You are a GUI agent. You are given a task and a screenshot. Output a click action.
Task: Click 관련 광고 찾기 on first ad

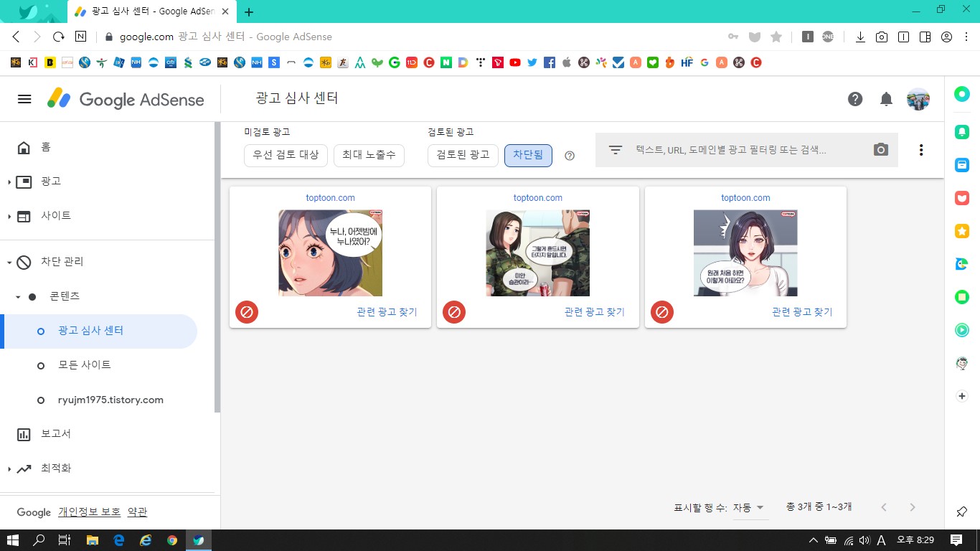[387, 312]
